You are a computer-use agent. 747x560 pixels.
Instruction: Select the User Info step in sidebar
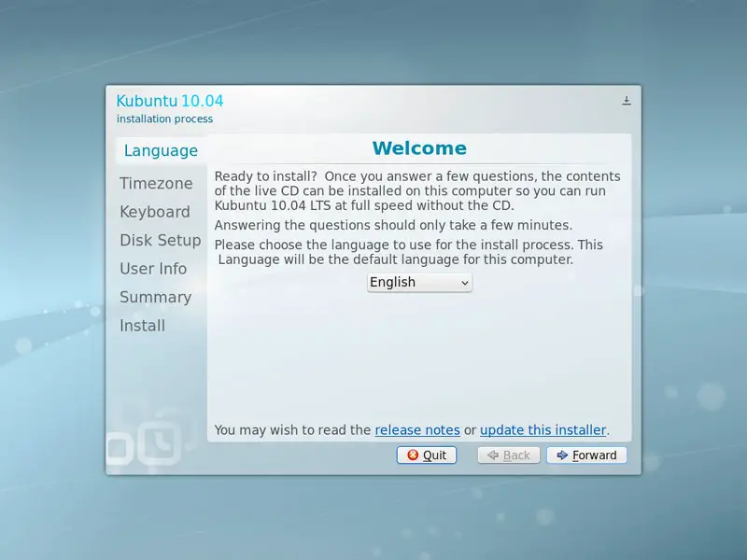coord(153,269)
